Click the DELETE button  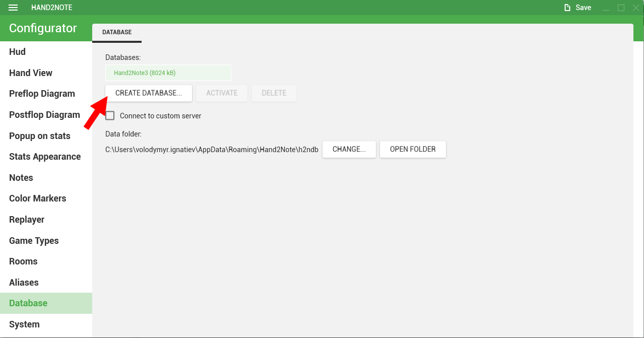coord(274,93)
